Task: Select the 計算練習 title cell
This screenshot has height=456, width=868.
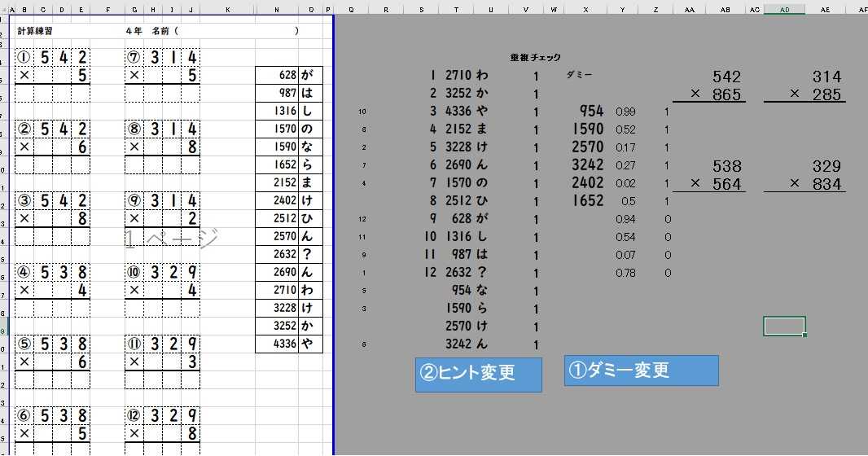Action: [x=35, y=31]
